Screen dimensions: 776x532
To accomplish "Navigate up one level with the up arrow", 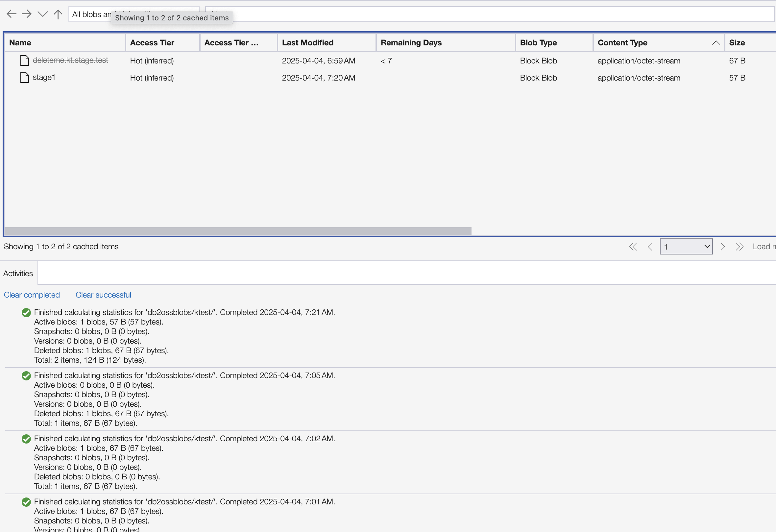I will pyautogui.click(x=58, y=14).
